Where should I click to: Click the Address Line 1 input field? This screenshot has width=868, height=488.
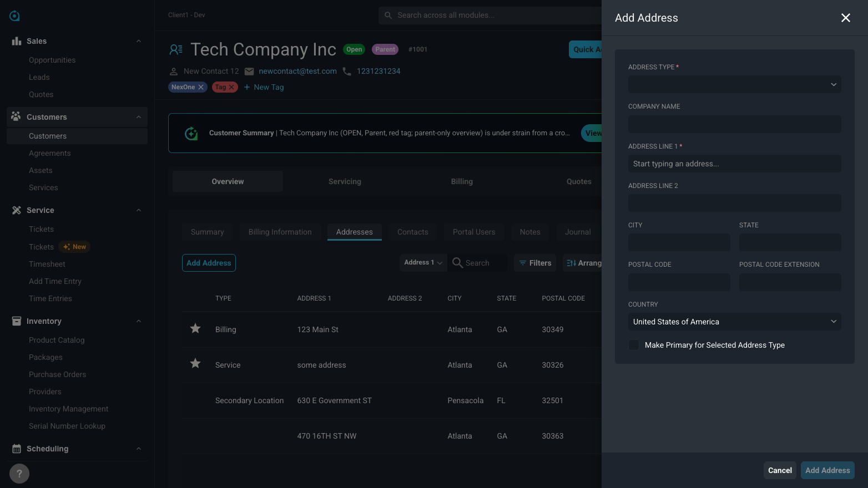click(734, 164)
